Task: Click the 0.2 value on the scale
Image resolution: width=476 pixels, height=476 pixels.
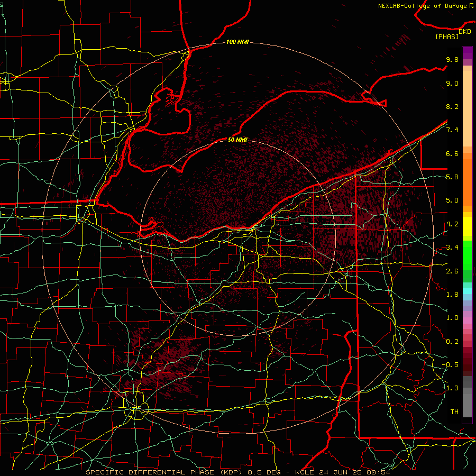Action: (452, 341)
